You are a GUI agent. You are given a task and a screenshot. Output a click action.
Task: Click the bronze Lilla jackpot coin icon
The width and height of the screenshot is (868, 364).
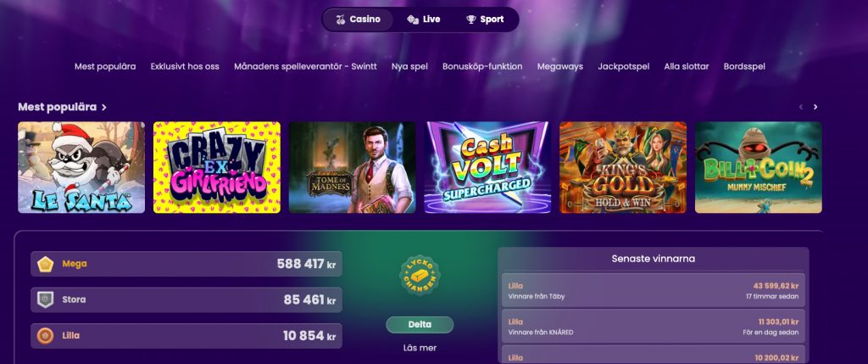(x=46, y=336)
